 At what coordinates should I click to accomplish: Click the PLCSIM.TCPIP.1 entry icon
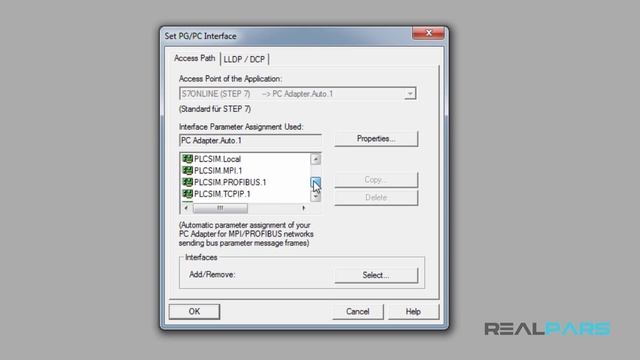click(187, 194)
